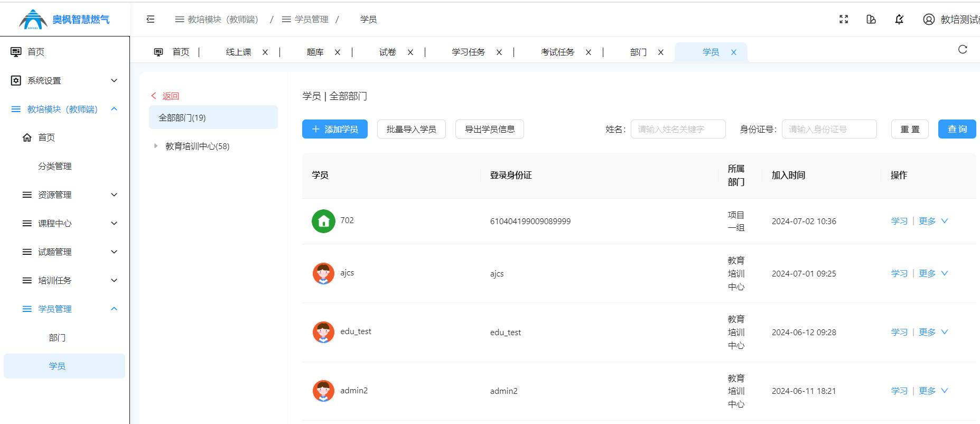Open 更多 dropdown for student 702
This screenshot has height=424, width=980.
(x=934, y=221)
